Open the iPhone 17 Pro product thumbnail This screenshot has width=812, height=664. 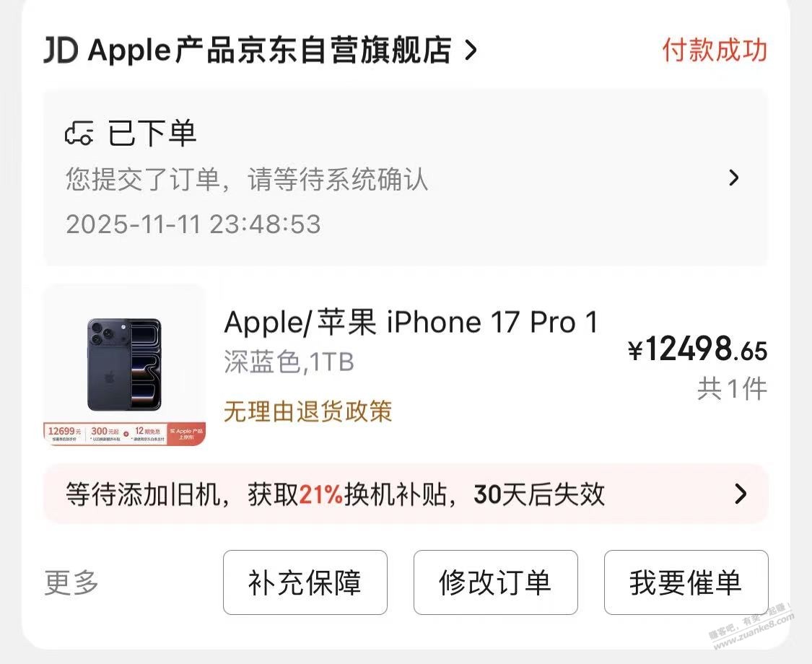[x=125, y=364]
